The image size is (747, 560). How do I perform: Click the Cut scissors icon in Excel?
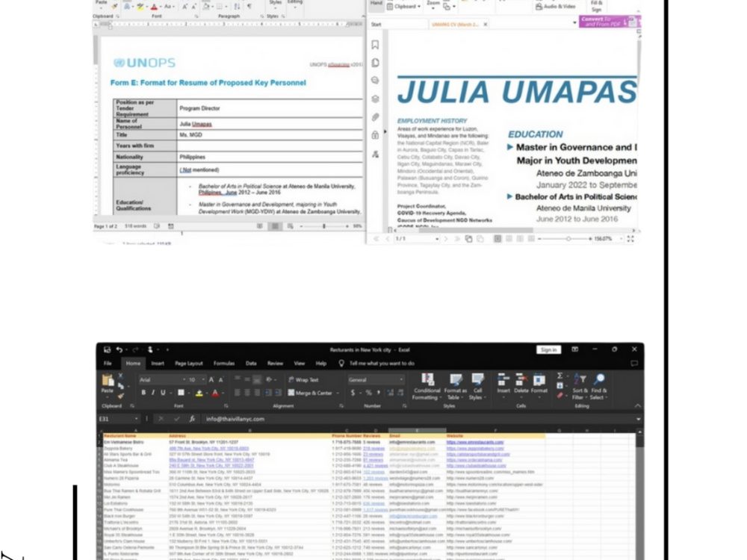120,376
